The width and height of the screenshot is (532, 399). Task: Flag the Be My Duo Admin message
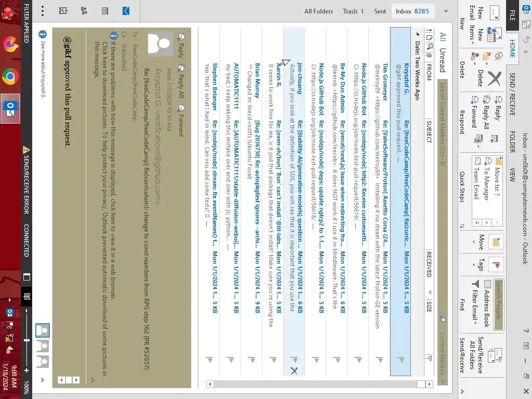337,360
